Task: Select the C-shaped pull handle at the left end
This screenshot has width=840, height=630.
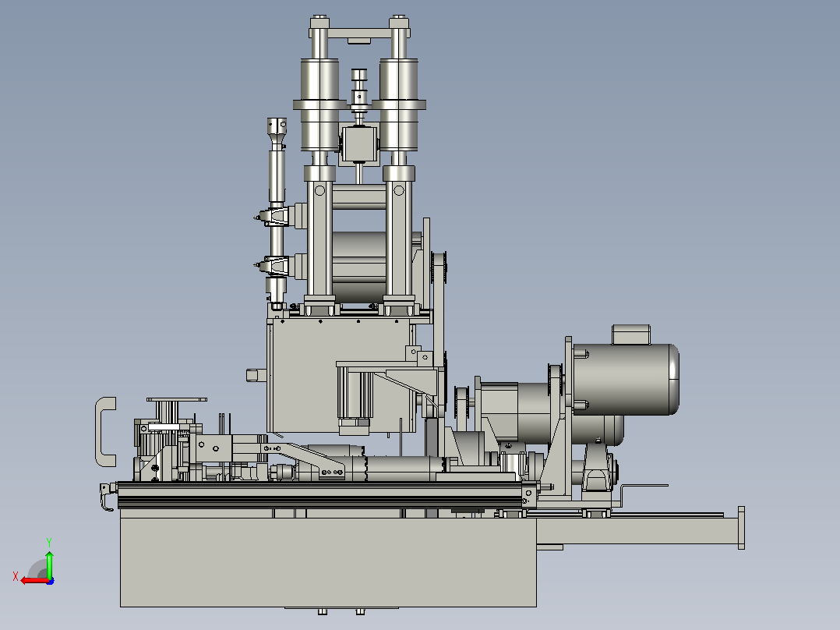Action: [x=105, y=432]
